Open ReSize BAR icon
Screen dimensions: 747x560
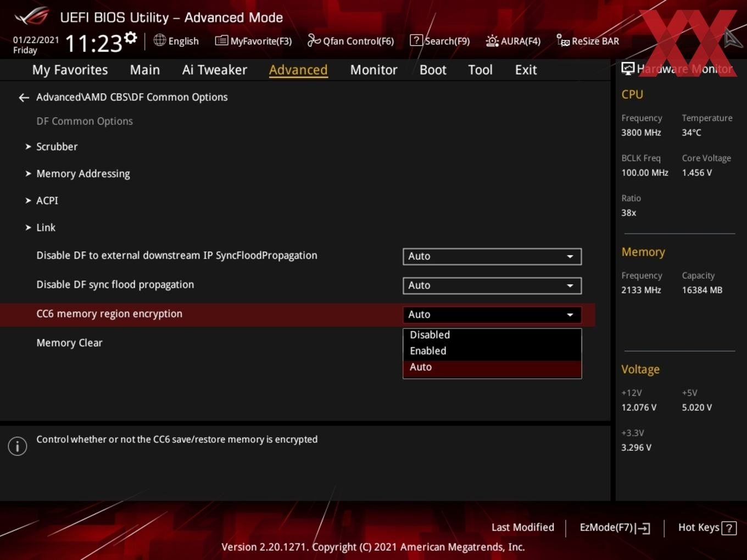563,40
